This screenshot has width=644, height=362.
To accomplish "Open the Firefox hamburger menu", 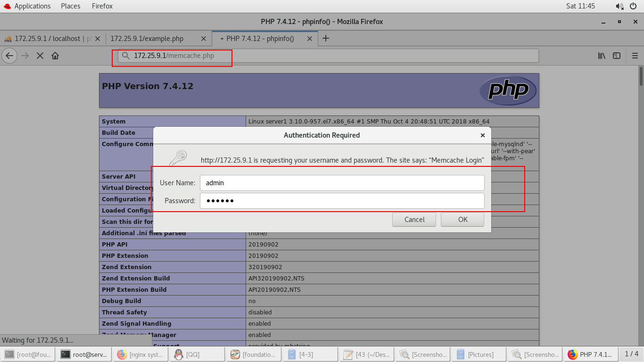I will tap(635, 56).
